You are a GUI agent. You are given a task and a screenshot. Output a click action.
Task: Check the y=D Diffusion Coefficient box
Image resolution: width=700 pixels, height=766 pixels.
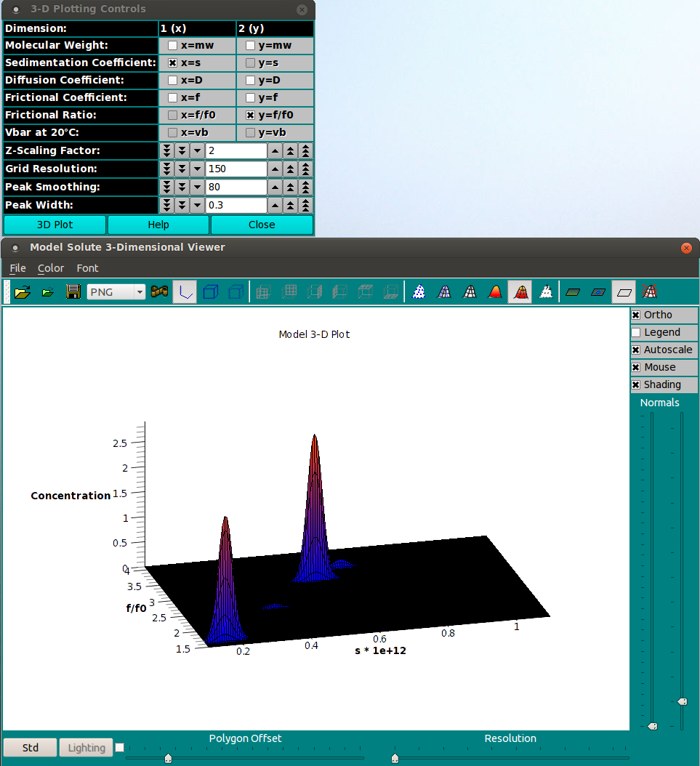[x=250, y=80]
